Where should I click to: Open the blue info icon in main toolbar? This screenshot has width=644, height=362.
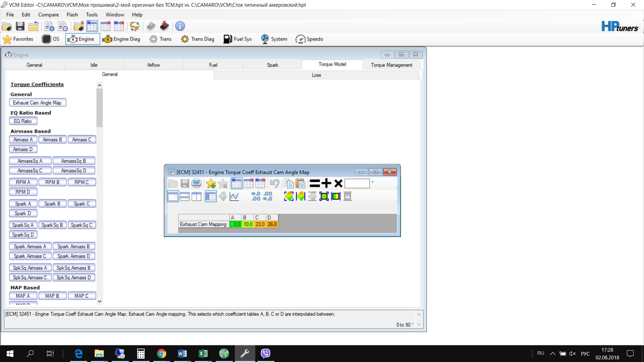pos(180,26)
